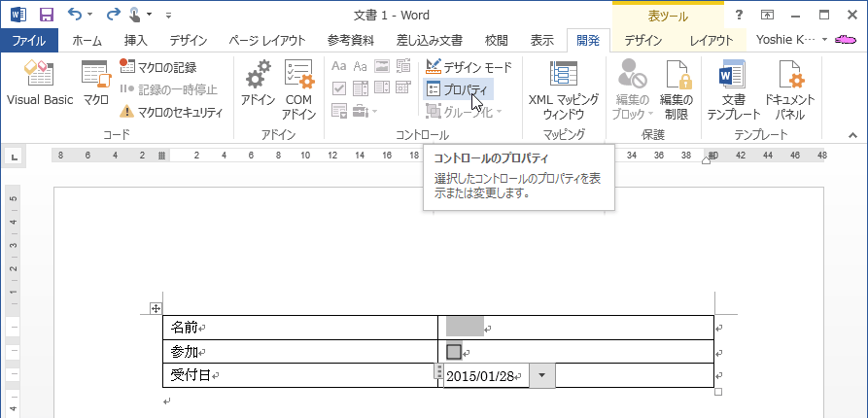Insert a drop-down list content control

coord(382,88)
